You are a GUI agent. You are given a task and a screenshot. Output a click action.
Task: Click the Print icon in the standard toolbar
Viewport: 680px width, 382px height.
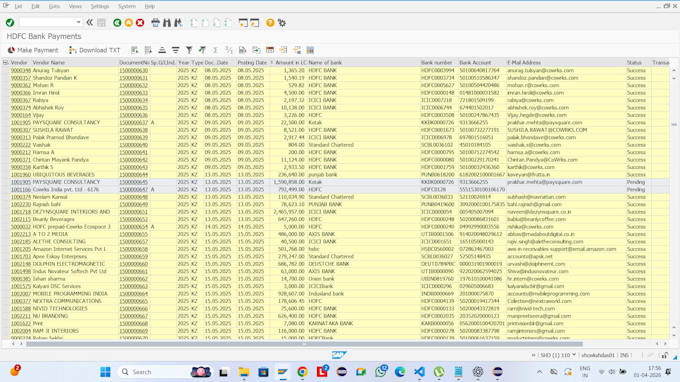tap(155, 23)
